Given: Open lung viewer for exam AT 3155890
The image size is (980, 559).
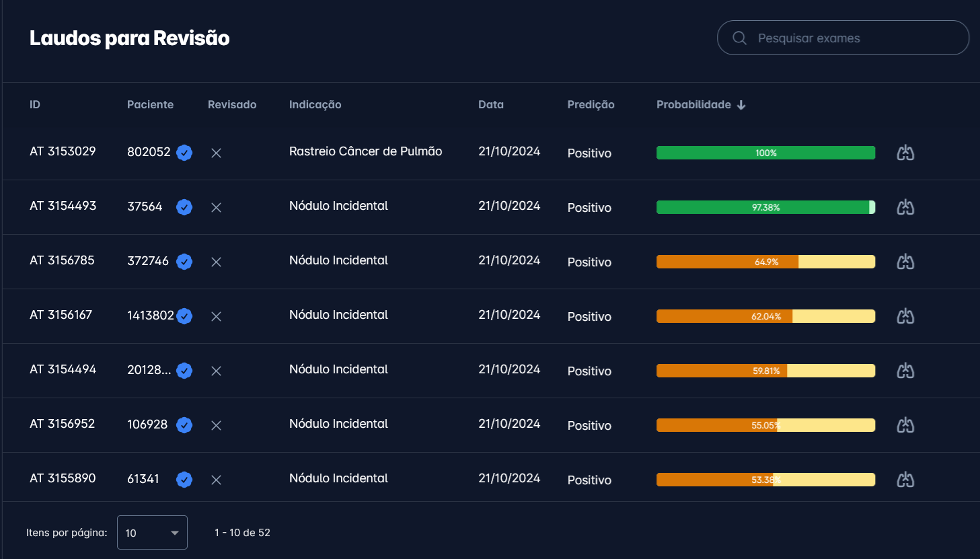Looking at the screenshot, I should coord(905,480).
